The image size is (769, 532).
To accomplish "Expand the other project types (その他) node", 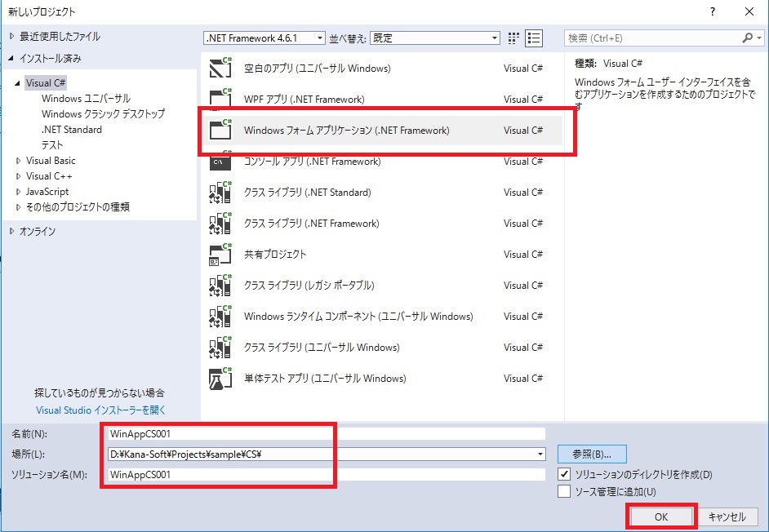I will point(18,207).
